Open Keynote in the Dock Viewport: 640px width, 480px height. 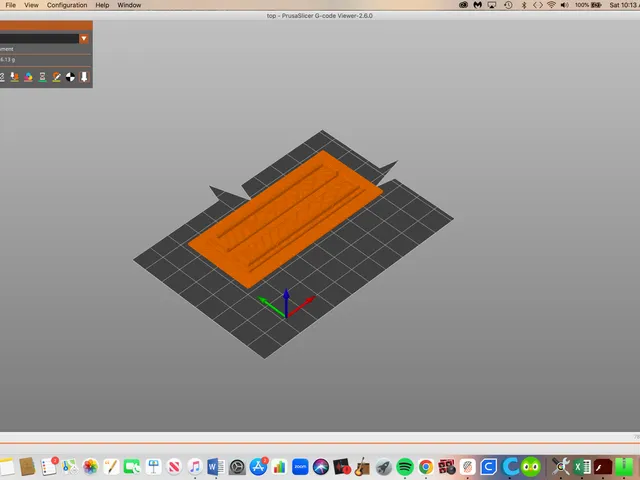point(153,467)
